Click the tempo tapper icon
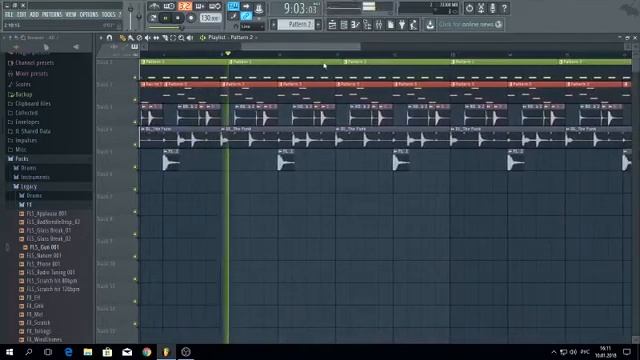This screenshot has height=360, width=640. coord(414,25)
